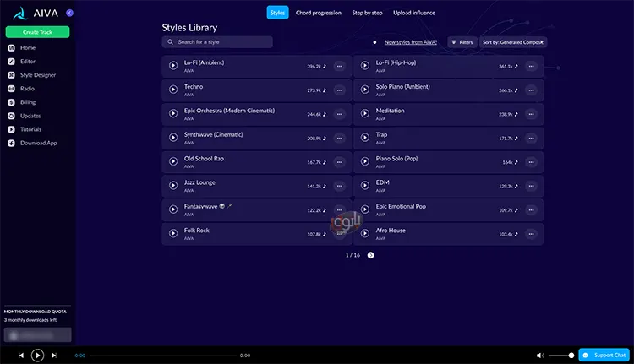This screenshot has height=364, width=634.
Task: Play the Lo-Fi (Ambient) style preview
Action: coord(173,66)
